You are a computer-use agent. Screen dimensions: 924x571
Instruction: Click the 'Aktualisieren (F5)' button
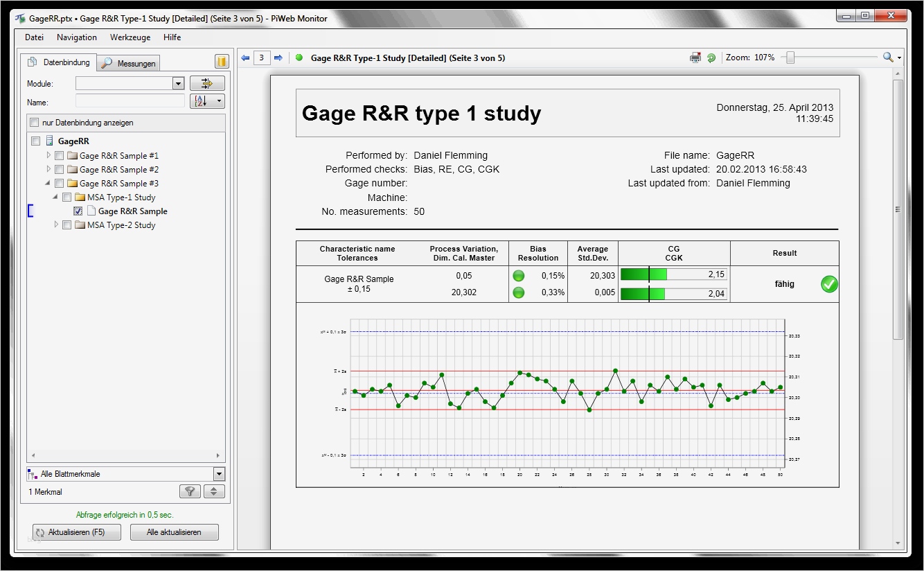[77, 532]
